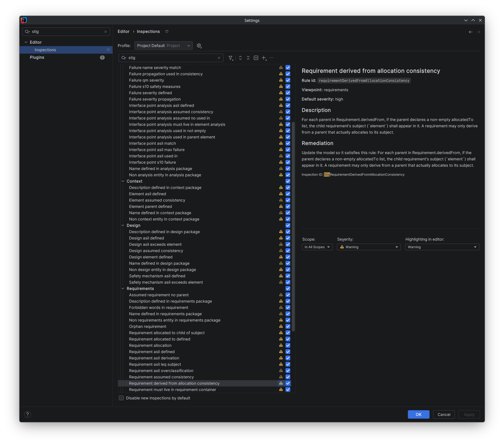Click the forward navigation arrow
Image resolution: width=504 pixels, height=445 pixels.
(x=478, y=32)
